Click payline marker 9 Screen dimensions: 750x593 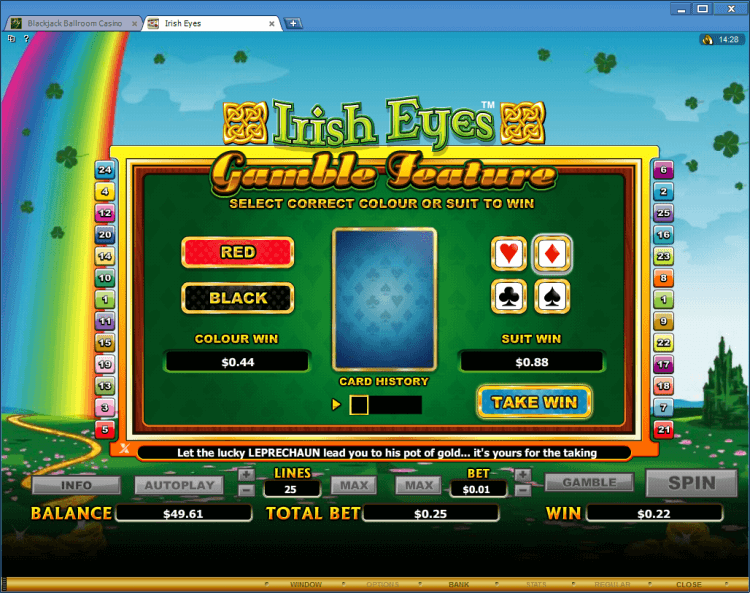click(663, 321)
